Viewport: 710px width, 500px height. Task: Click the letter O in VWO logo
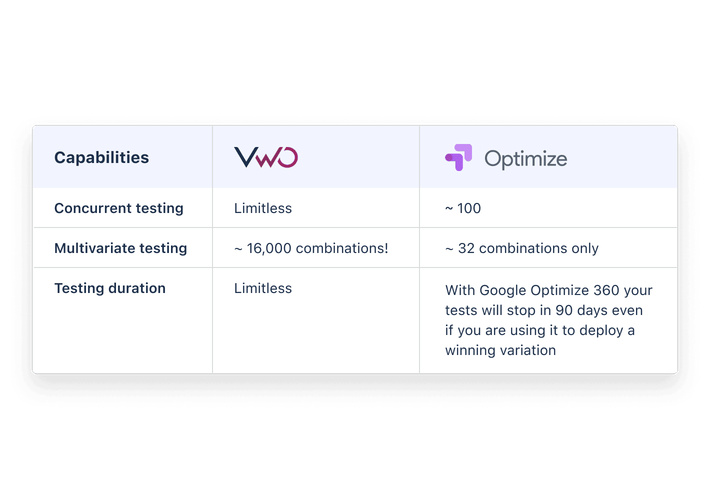[287, 157]
